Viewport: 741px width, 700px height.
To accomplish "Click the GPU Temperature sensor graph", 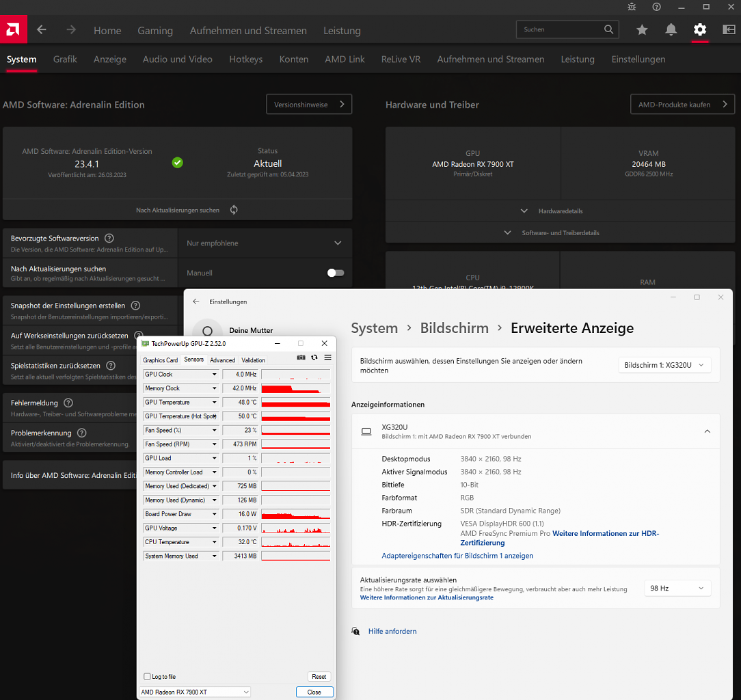I will [x=295, y=402].
